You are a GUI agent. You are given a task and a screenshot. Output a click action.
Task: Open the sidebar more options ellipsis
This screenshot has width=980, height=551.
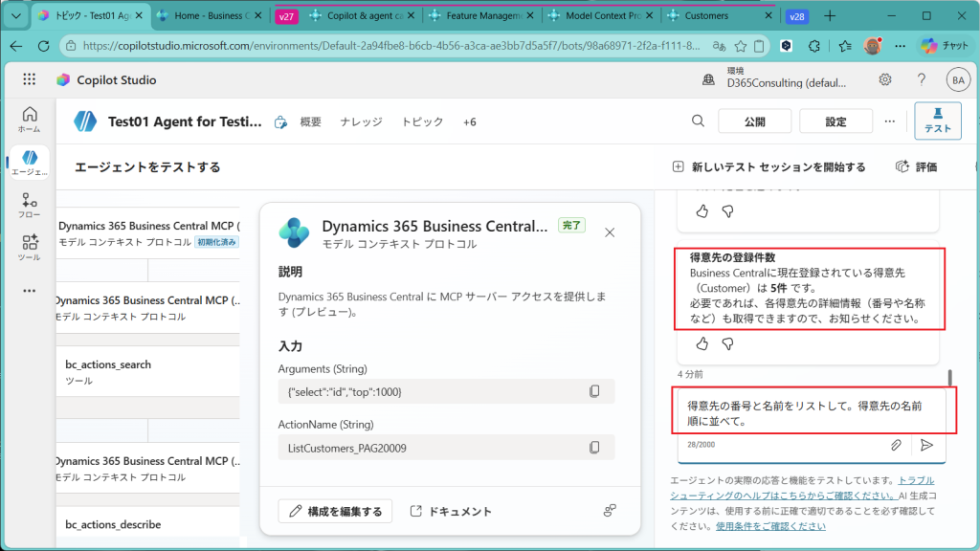pyautogui.click(x=29, y=290)
